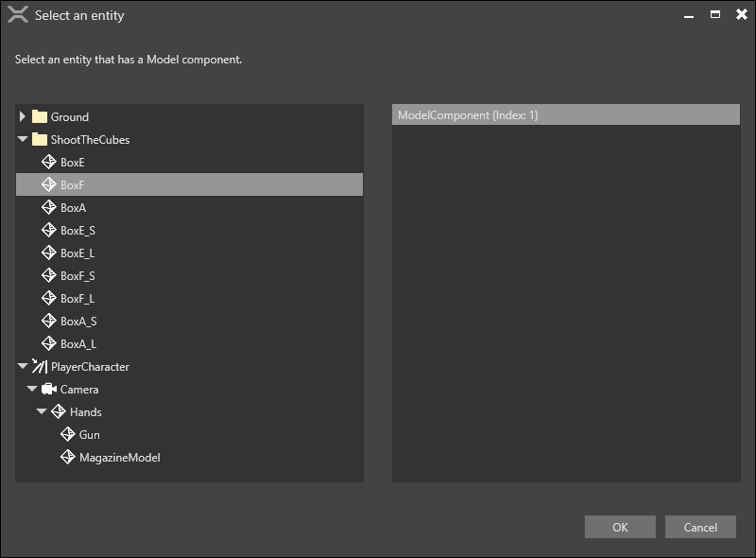Click the Gun entity icon
This screenshot has width=756, height=558.
click(x=68, y=435)
